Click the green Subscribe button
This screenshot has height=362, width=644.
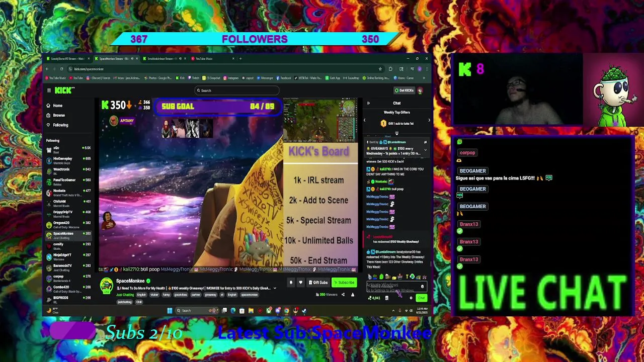(x=344, y=283)
